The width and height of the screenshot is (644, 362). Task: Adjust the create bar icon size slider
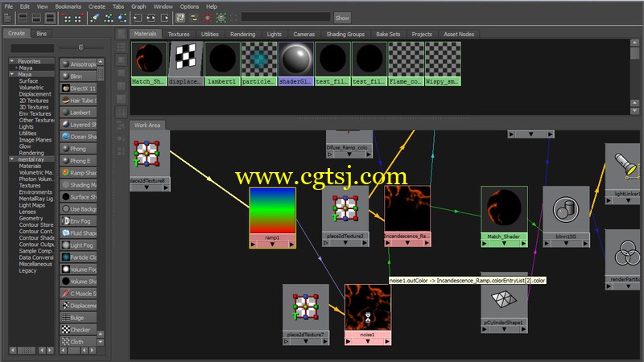pos(81,47)
